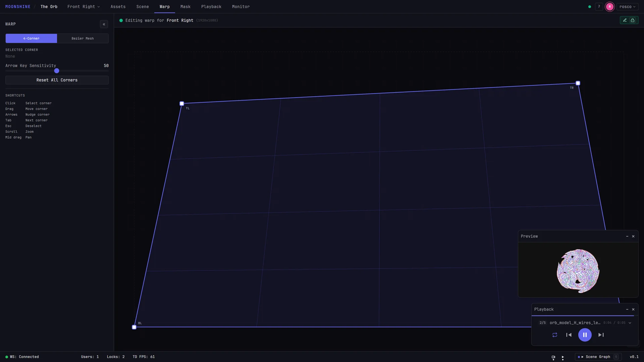This screenshot has width=644, height=362.
Task: Click the sensitivity value 50
Action: [106, 66]
